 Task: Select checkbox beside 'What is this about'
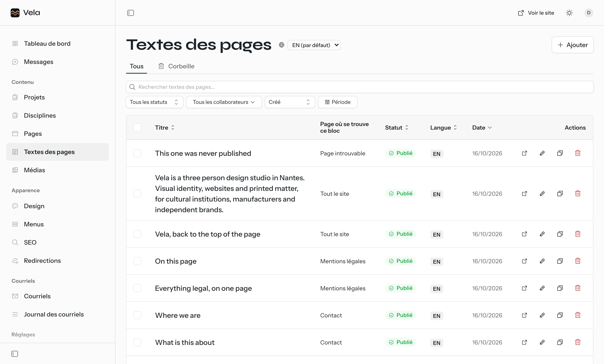pos(137,342)
